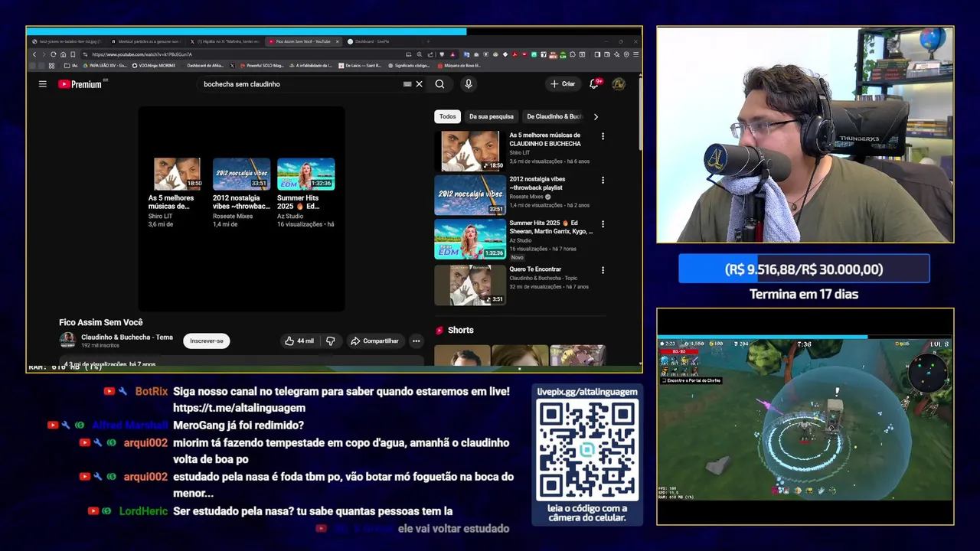Image resolution: width=980 pixels, height=551 pixels.
Task: Switch to the Identical particles browser tab
Action: point(148,41)
